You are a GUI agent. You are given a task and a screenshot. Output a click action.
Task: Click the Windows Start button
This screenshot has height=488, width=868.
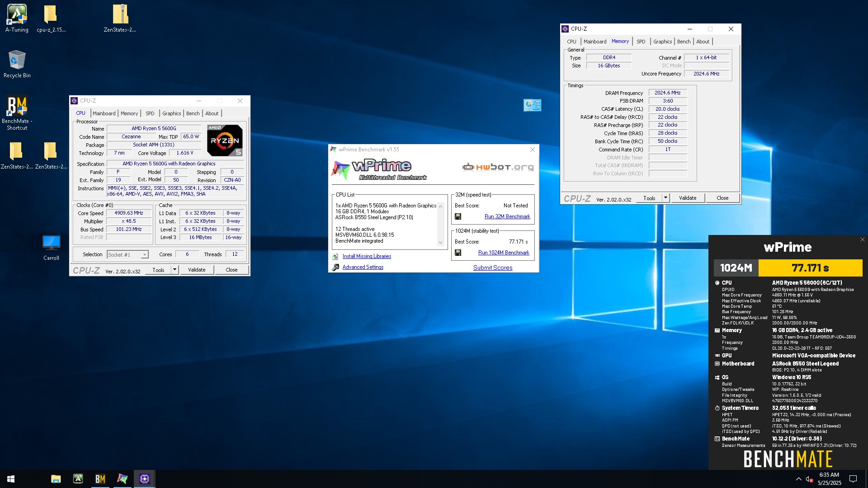click(11, 479)
